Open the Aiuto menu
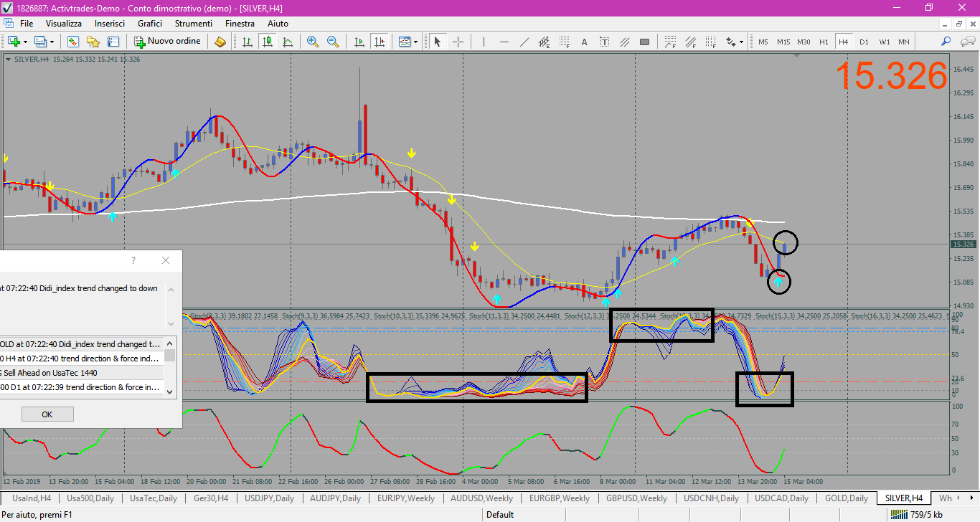 (x=278, y=24)
